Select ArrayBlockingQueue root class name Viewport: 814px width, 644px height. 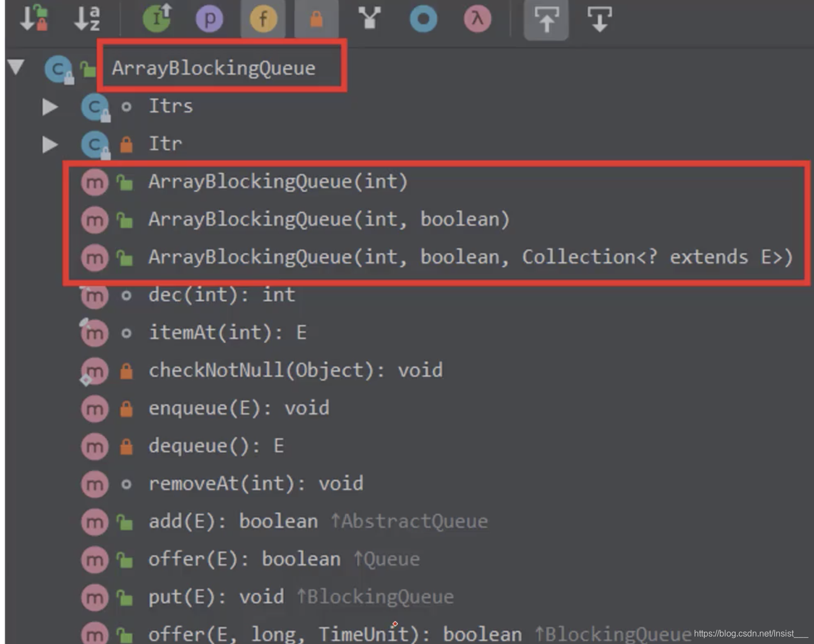tap(214, 68)
